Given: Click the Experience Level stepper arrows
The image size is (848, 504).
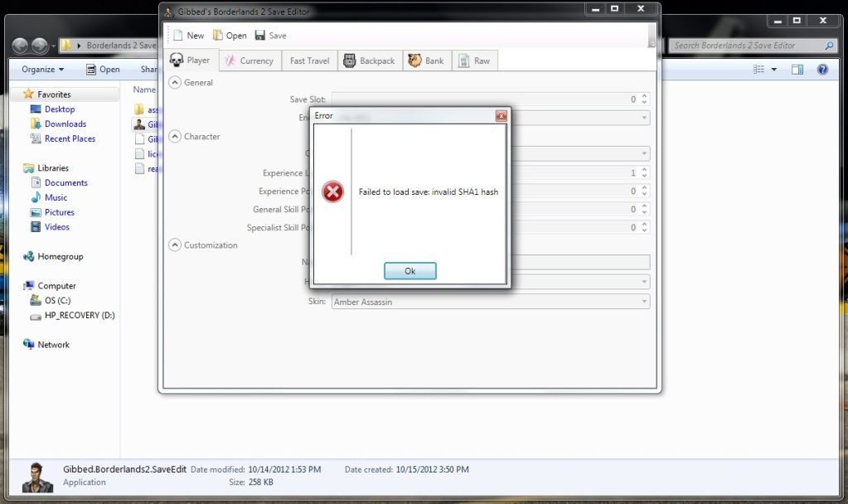Looking at the screenshot, I should [644, 172].
